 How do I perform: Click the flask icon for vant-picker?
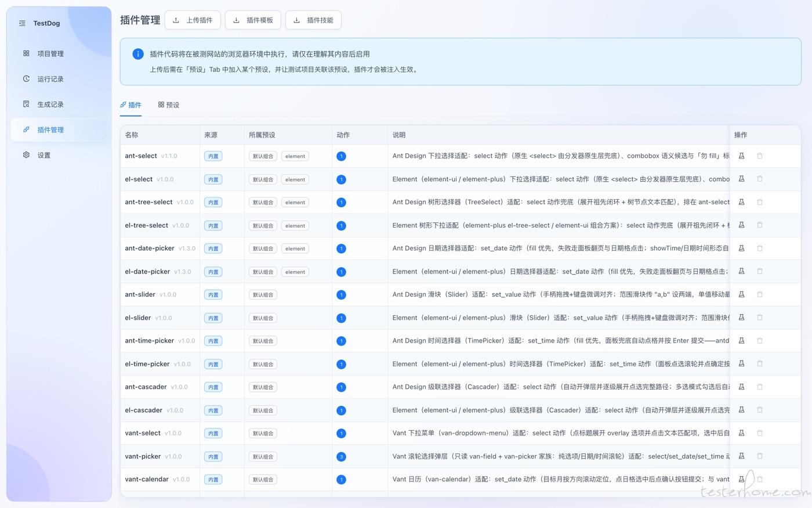click(x=741, y=456)
